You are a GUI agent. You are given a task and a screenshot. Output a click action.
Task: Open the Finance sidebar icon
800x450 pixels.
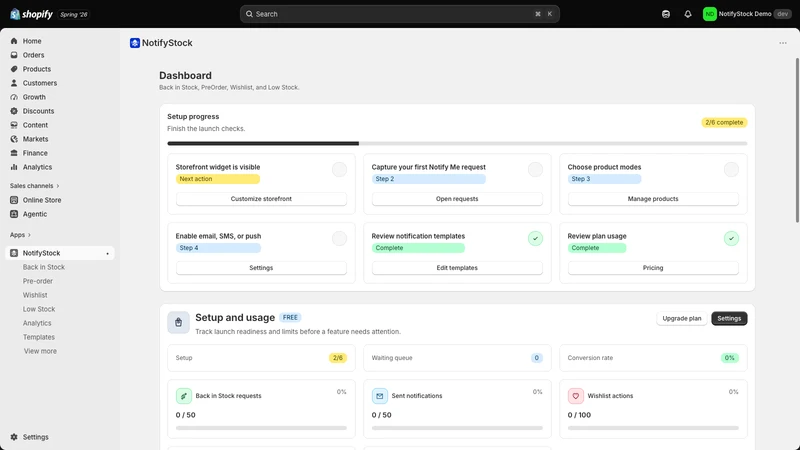coord(14,153)
